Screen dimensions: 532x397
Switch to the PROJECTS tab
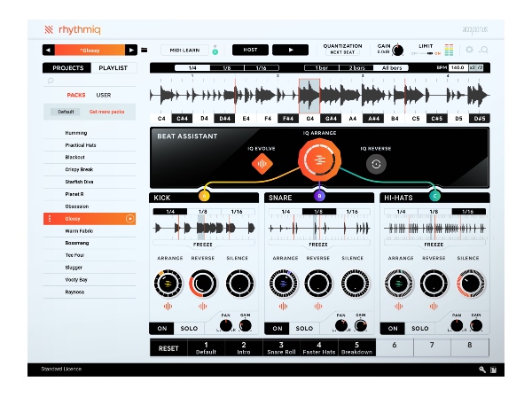pos(67,68)
